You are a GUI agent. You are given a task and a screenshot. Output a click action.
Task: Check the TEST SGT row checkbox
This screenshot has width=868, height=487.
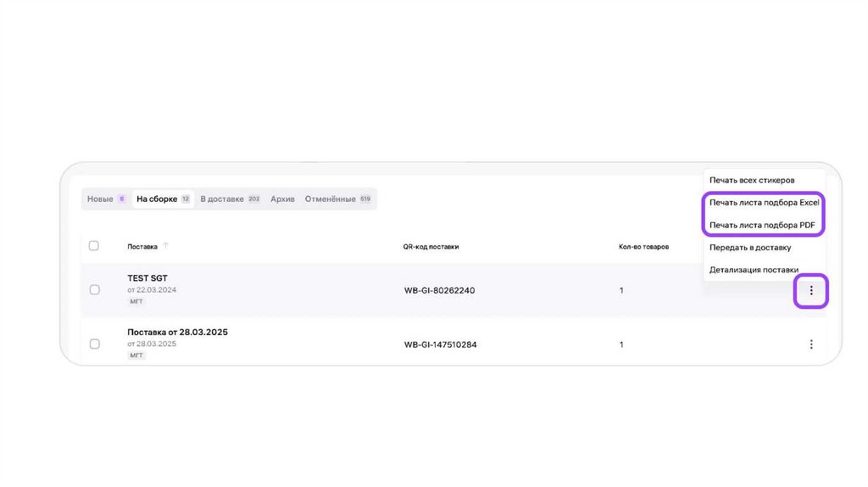click(94, 290)
